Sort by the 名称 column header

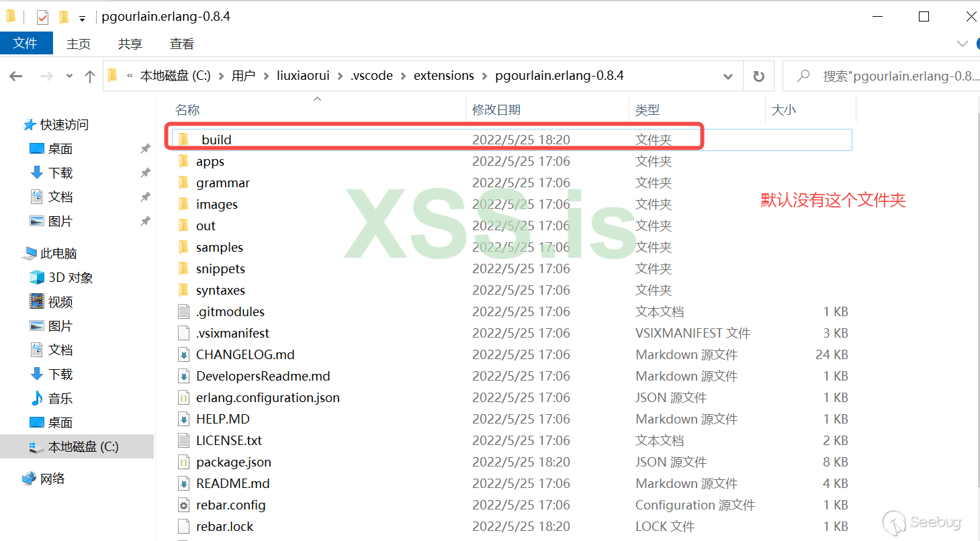tap(187, 110)
